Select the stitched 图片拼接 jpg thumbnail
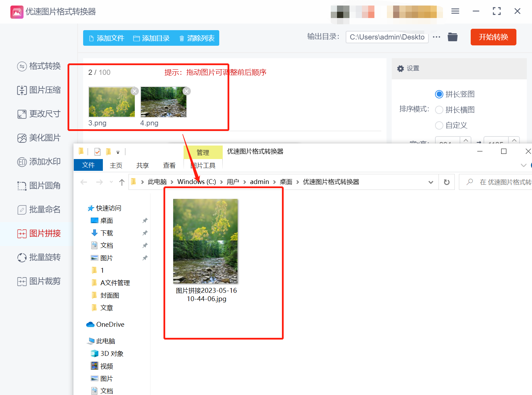The image size is (532, 395). click(205, 241)
